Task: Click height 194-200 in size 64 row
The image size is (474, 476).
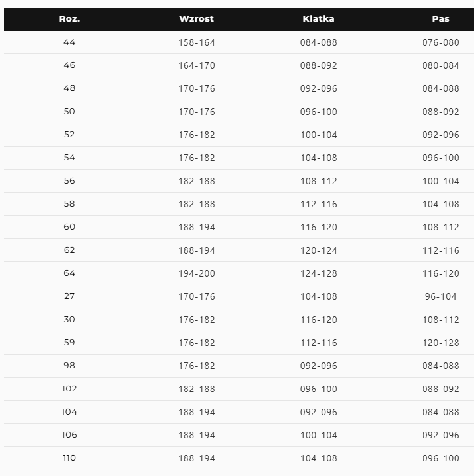Action: [x=197, y=273]
